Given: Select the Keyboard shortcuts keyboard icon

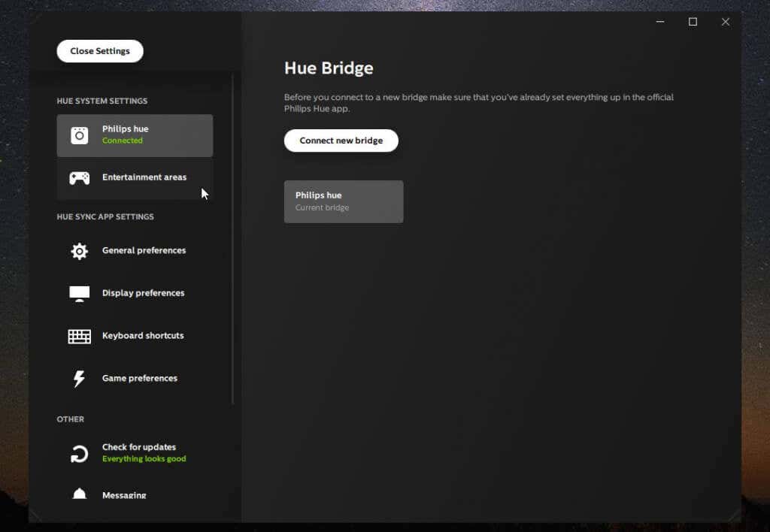Looking at the screenshot, I should click(79, 336).
